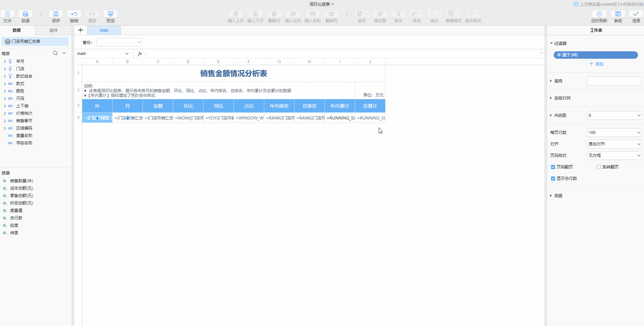
Task: Open the 省份 dropdown
Action: coord(119,42)
